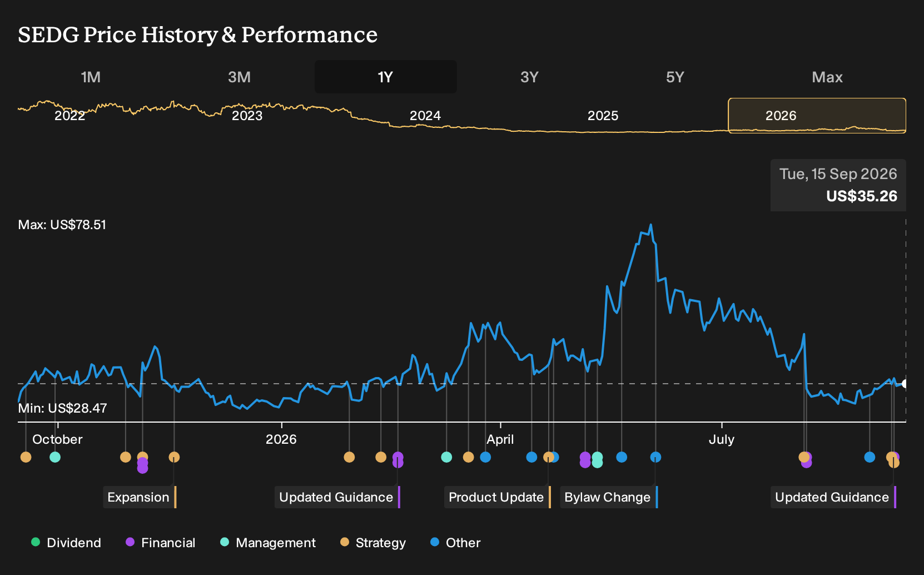Click the 2026 label on the main chart axis
Screen dimensions: 924x575
click(281, 439)
